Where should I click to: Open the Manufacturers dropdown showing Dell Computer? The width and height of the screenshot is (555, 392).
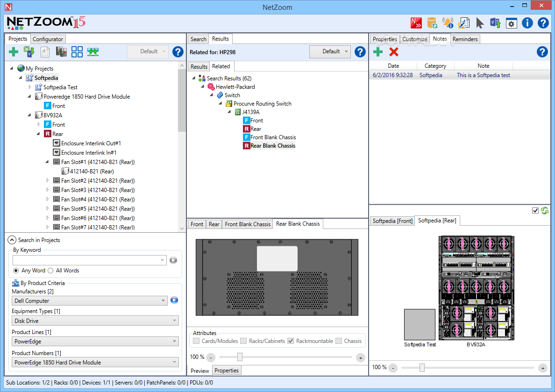point(90,300)
